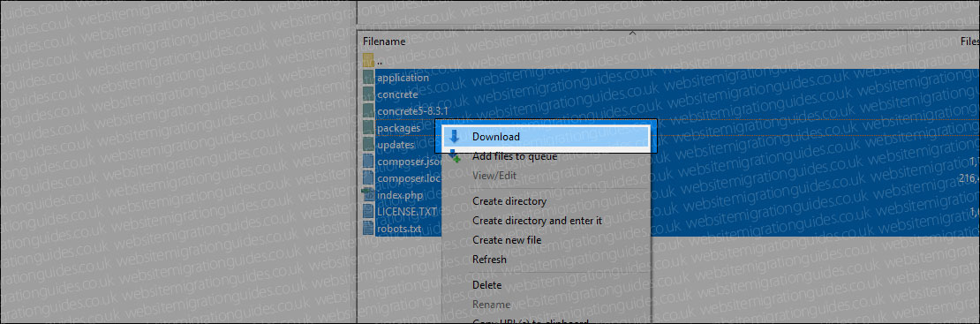Click the greyed-out View/Edit entry

pyautogui.click(x=494, y=176)
